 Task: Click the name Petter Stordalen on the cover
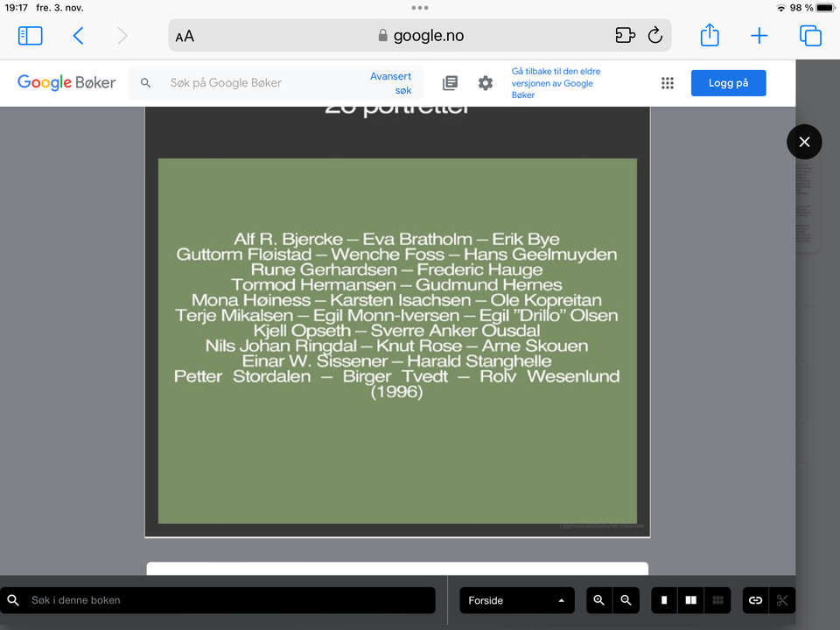[x=242, y=376]
